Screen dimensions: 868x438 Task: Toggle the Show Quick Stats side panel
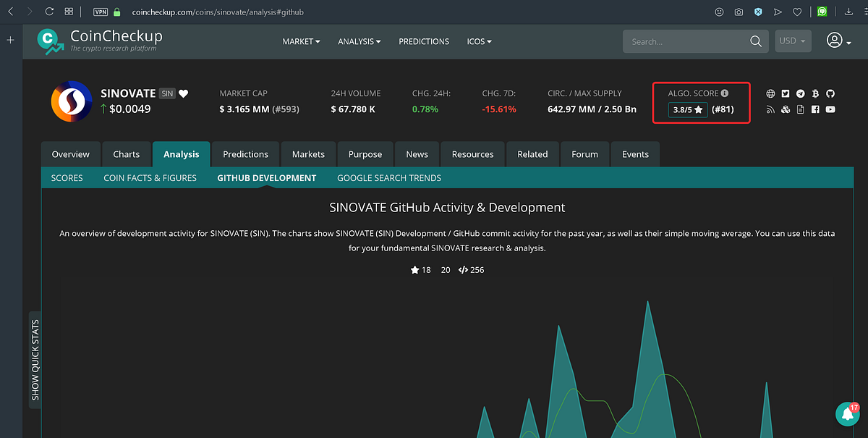[35, 360]
